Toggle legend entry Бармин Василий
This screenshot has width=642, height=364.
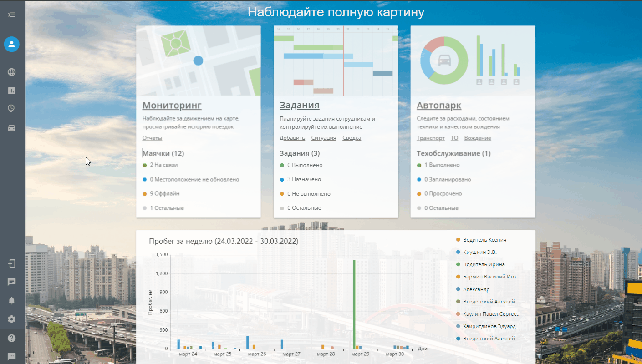tap(488, 277)
